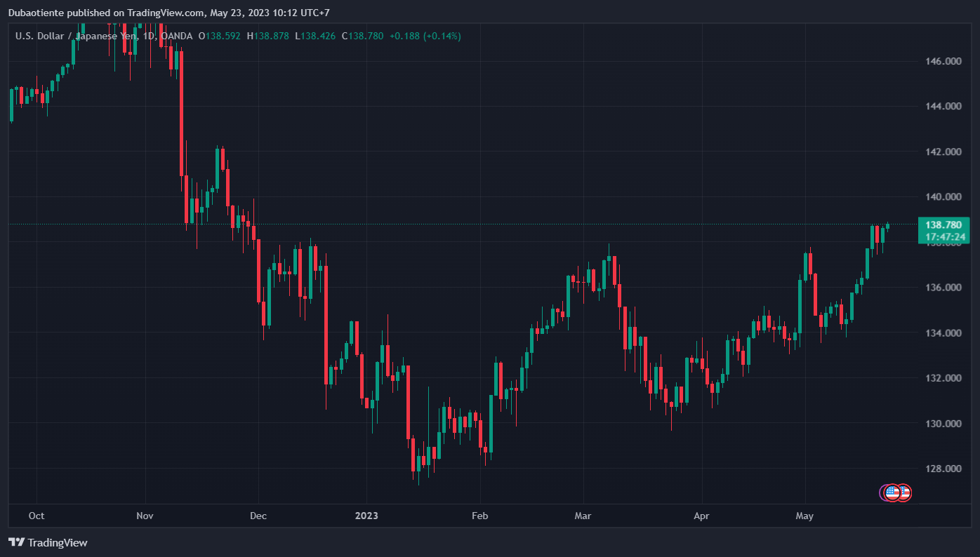980x557 pixels.
Task: Select the 2023 year marker on time axis
Action: pos(366,516)
